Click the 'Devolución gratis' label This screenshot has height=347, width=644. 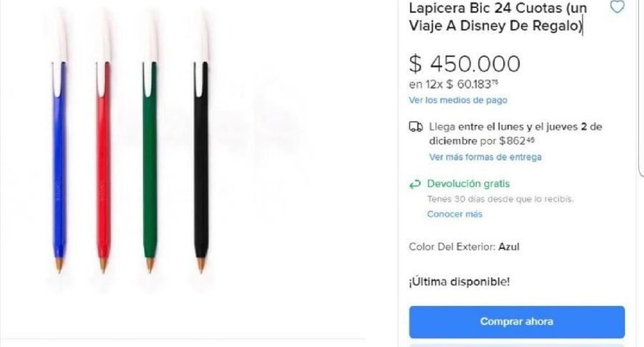[468, 184]
